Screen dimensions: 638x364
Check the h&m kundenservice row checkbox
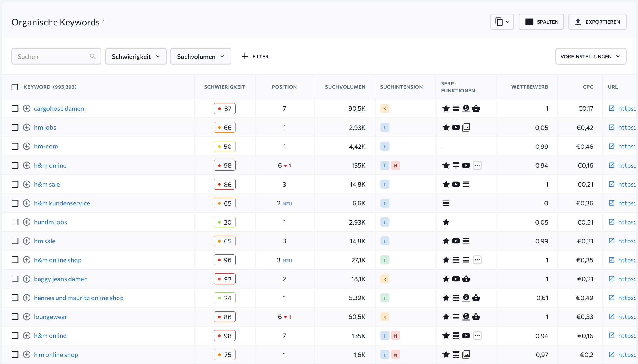15,203
